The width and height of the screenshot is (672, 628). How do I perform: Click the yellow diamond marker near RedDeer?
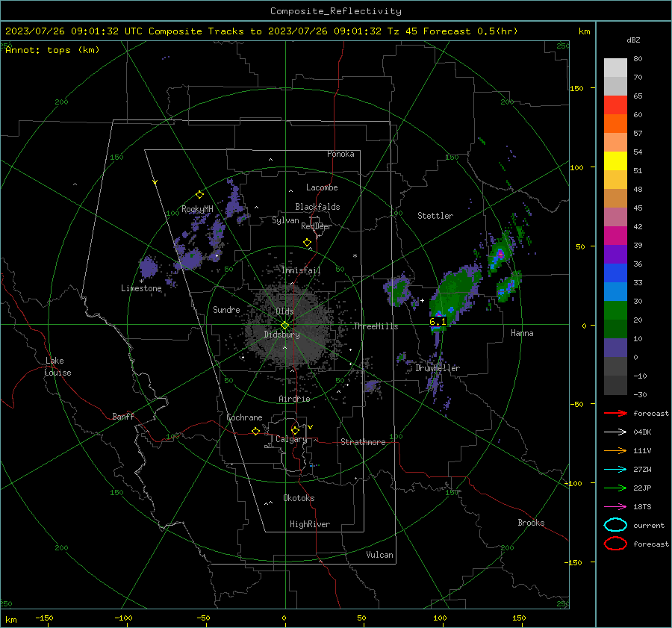click(x=307, y=243)
